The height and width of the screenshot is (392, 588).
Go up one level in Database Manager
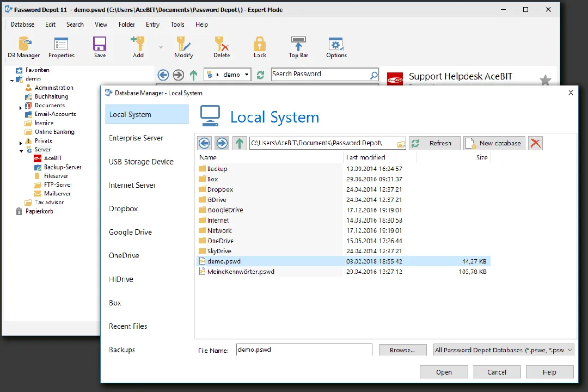tap(239, 143)
